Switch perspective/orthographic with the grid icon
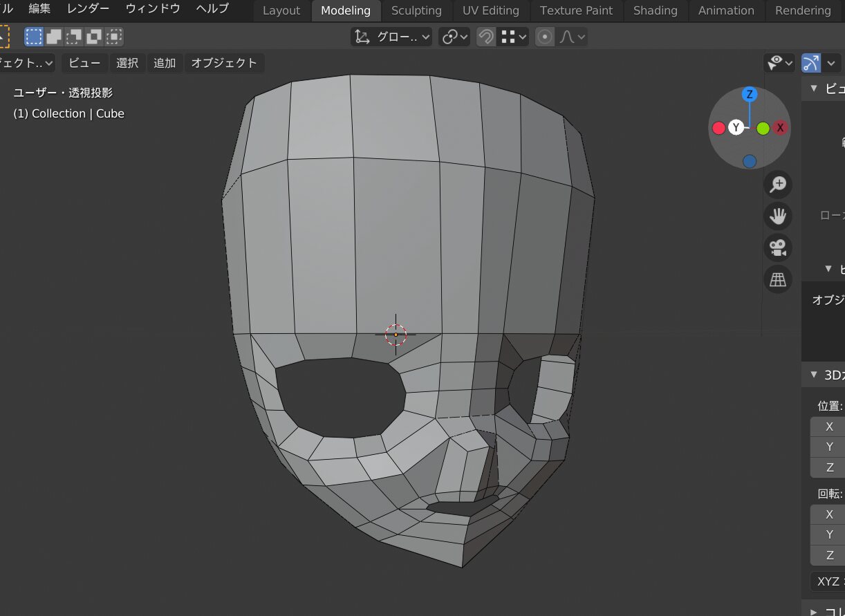Screen dimensions: 845x616 pyautogui.click(x=778, y=279)
